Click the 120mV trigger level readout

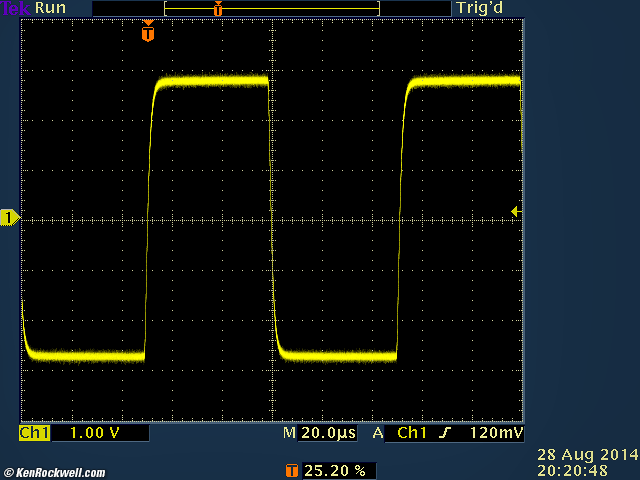pos(495,433)
